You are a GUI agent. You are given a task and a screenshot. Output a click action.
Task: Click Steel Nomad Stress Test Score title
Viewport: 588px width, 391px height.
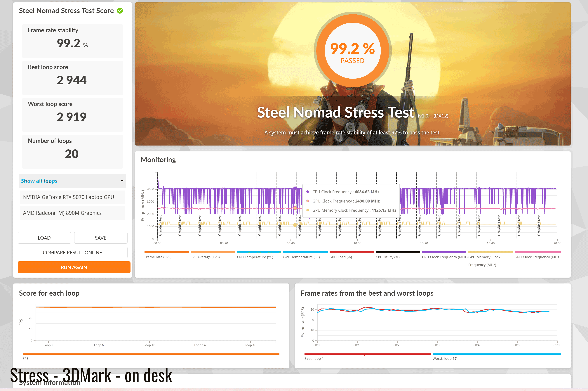click(66, 11)
